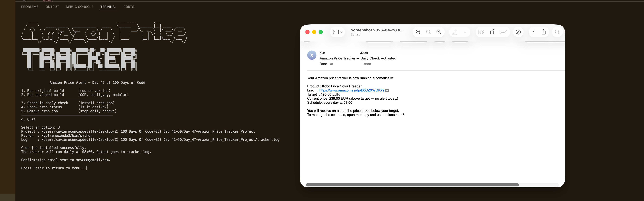Click the green full-screen button in Preview
Screen dimensions: 644x201
(x=321, y=32)
